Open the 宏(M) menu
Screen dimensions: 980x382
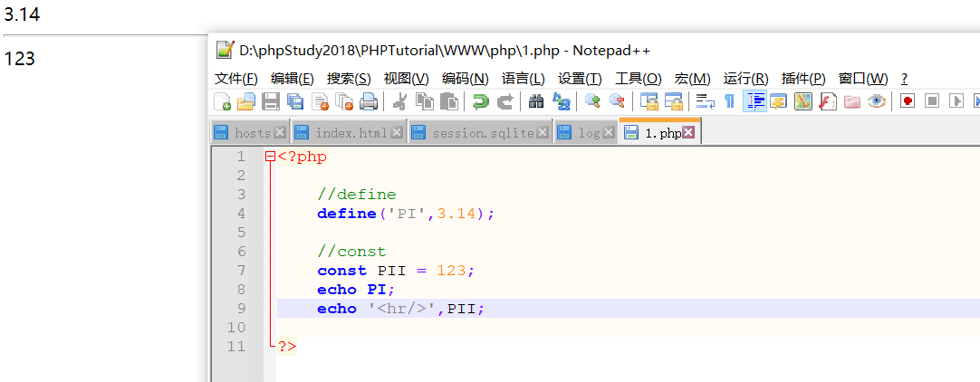693,79
